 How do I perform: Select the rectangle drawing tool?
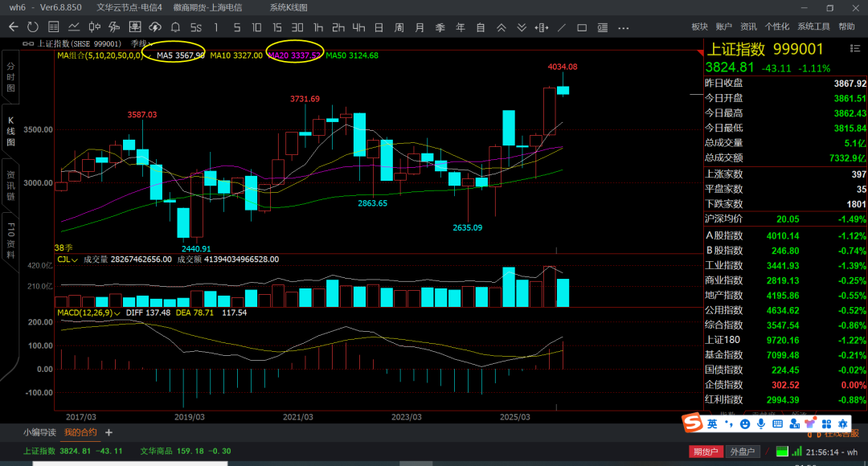581,27
